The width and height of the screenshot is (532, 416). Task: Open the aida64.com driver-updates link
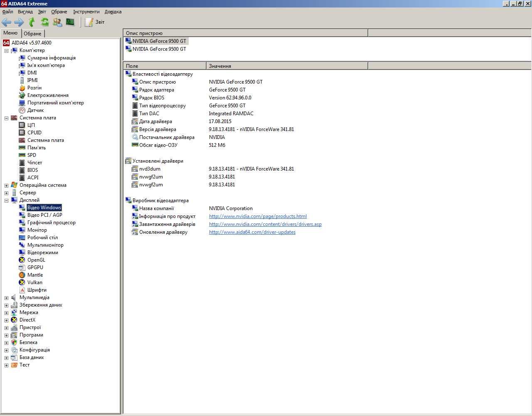click(252, 232)
